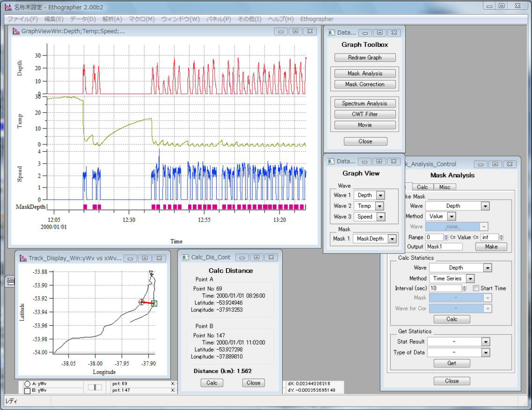
Task: Select cursor B square icon in info bar
Action: (27, 390)
